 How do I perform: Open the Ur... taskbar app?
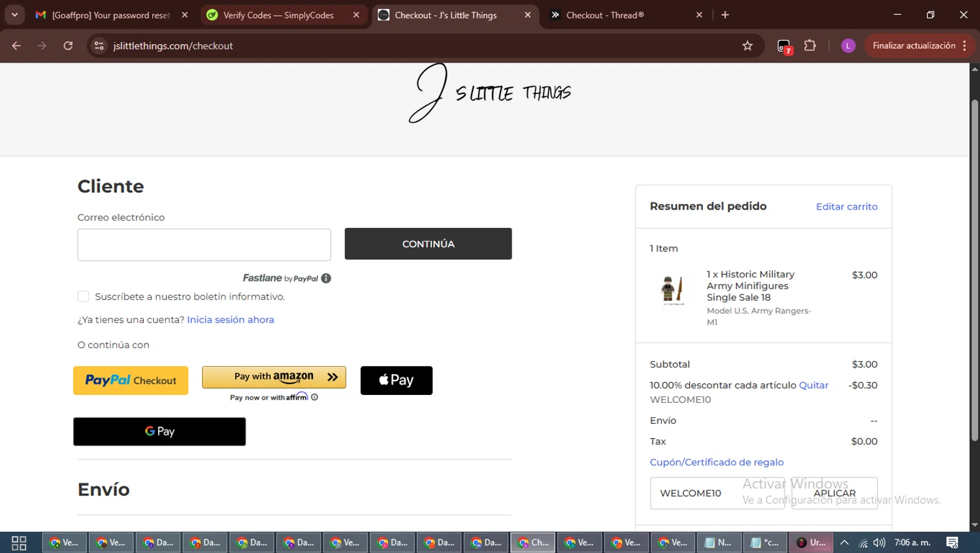coord(811,543)
